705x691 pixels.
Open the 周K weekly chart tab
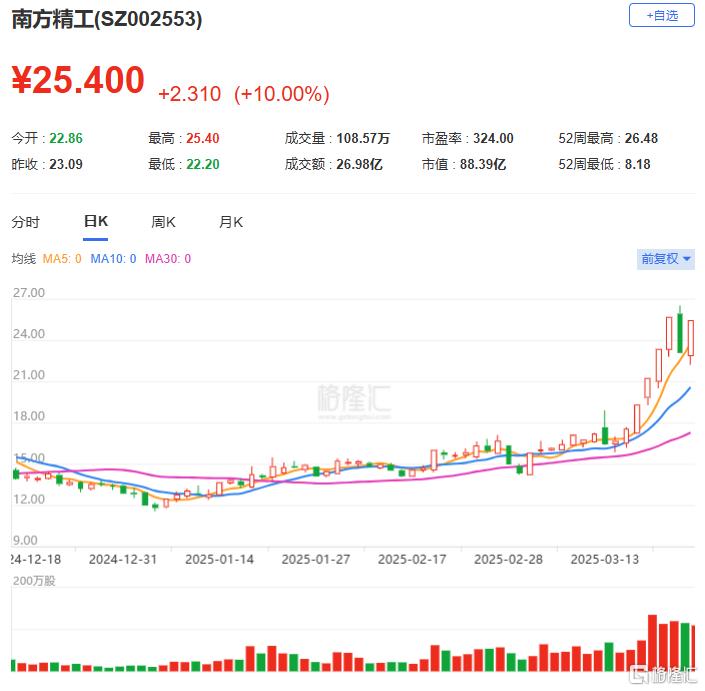(163, 222)
